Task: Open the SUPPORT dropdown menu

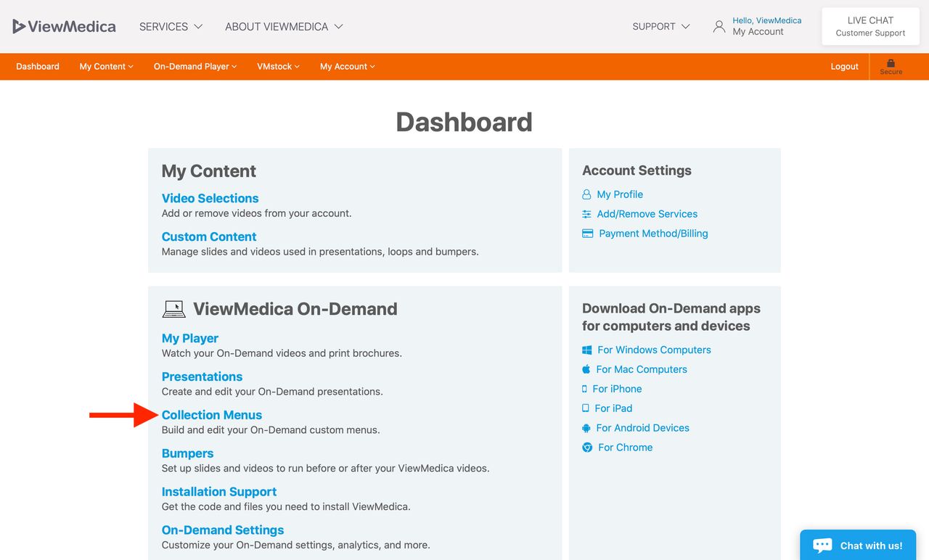Action: pos(661,26)
